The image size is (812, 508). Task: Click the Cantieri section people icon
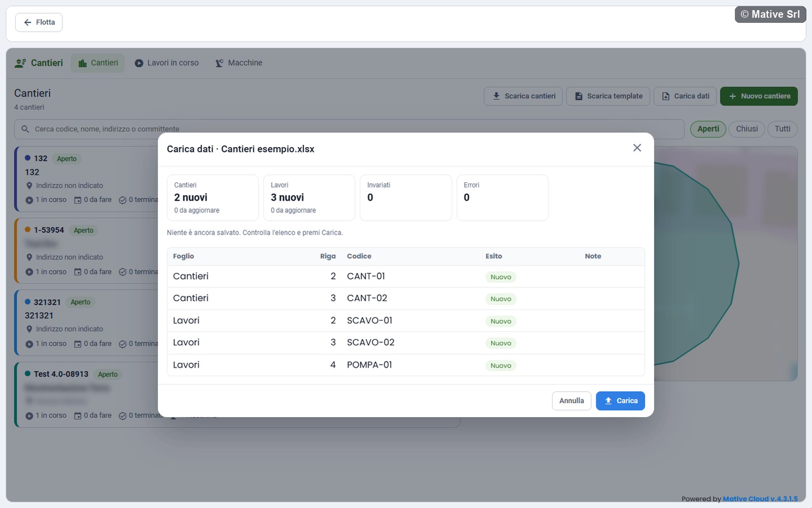[20, 63]
